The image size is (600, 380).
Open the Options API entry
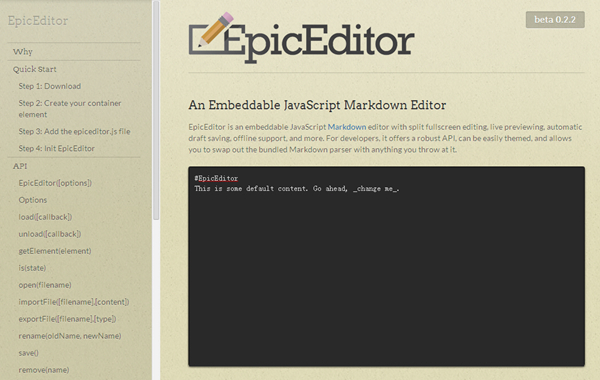click(33, 200)
